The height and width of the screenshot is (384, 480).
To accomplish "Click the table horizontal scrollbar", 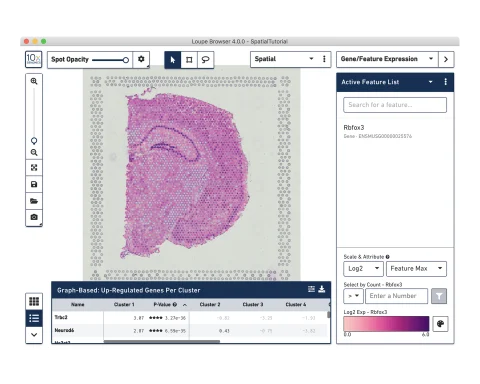I will click(x=162, y=341).
